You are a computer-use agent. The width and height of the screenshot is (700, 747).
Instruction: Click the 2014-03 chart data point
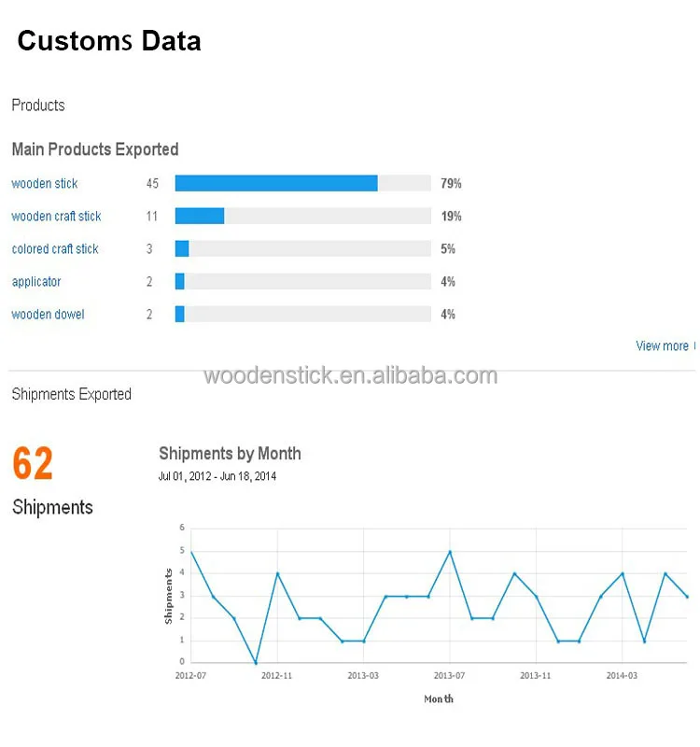623,573
